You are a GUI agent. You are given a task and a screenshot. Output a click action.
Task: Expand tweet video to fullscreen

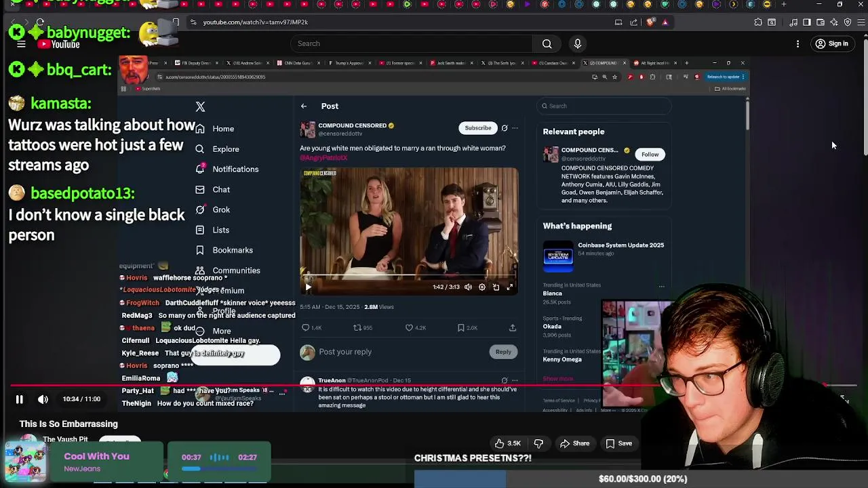pyautogui.click(x=510, y=287)
